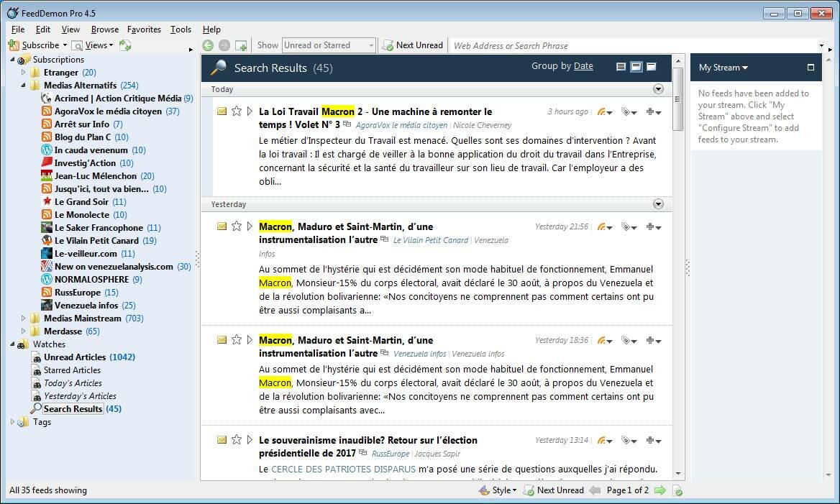Open the Browse menu

tap(104, 29)
